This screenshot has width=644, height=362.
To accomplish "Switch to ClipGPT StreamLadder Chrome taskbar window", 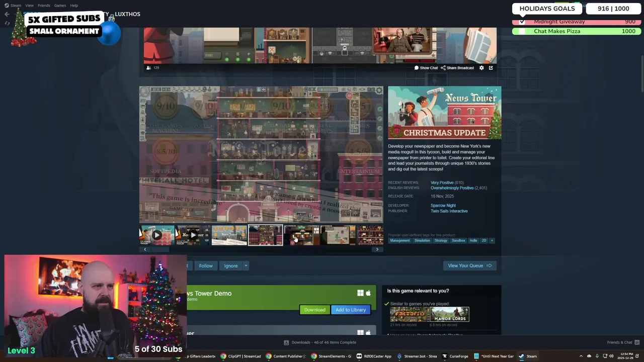I will pos(240,356).
